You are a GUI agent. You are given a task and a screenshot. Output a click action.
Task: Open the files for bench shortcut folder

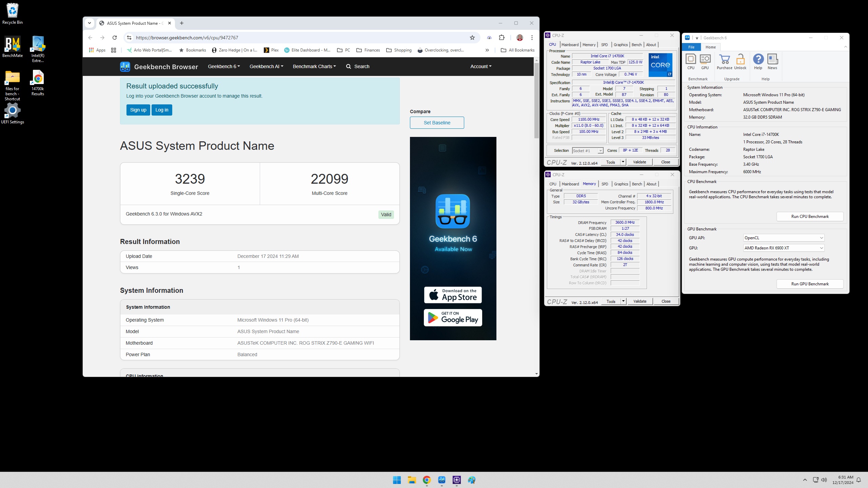pos(13,85)
